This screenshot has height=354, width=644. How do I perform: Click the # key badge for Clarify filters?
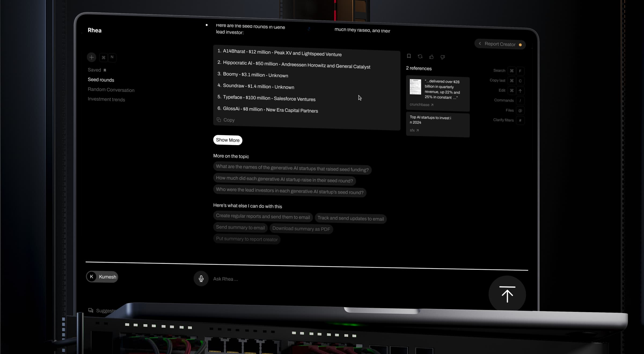[x=520, y=120]
